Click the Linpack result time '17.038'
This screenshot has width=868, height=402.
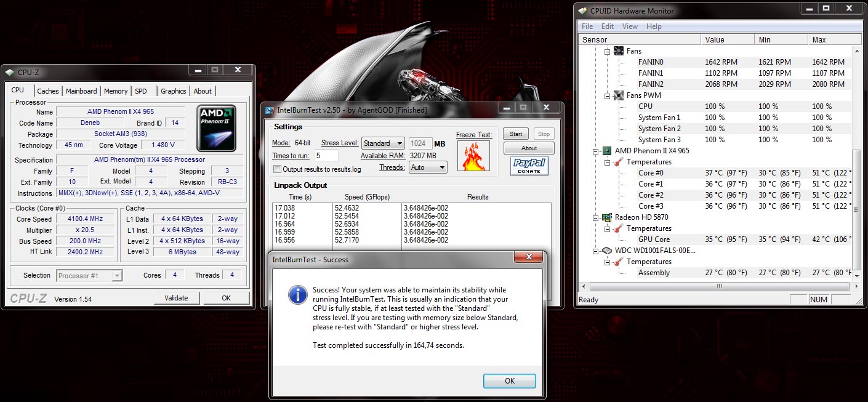(x=284, y=208)
